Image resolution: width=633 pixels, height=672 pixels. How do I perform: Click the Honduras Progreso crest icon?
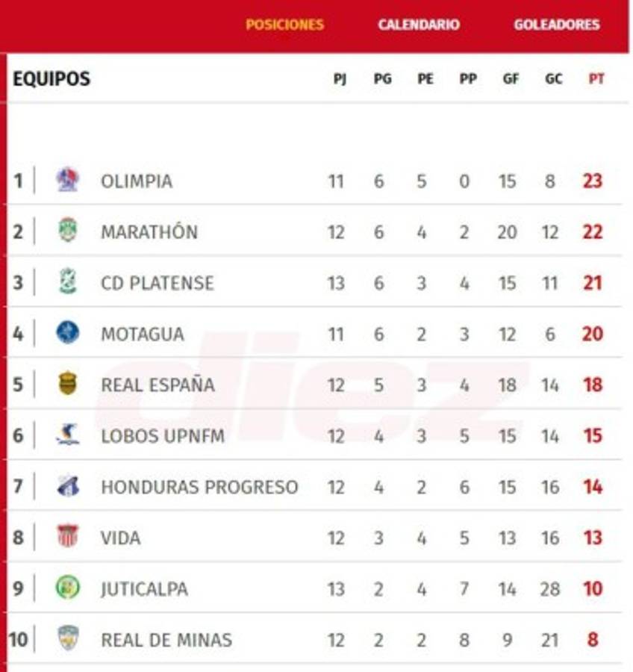68,486
